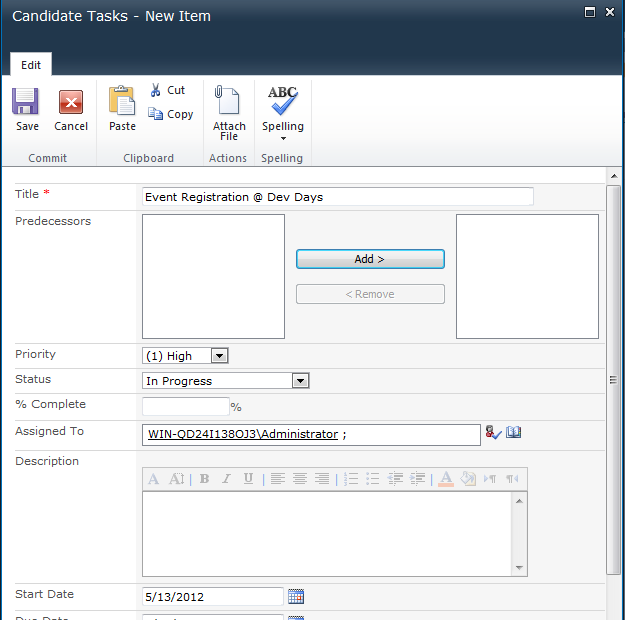Set right-to-left text direction
Viewport: 626px width, 620px height.
512,478
